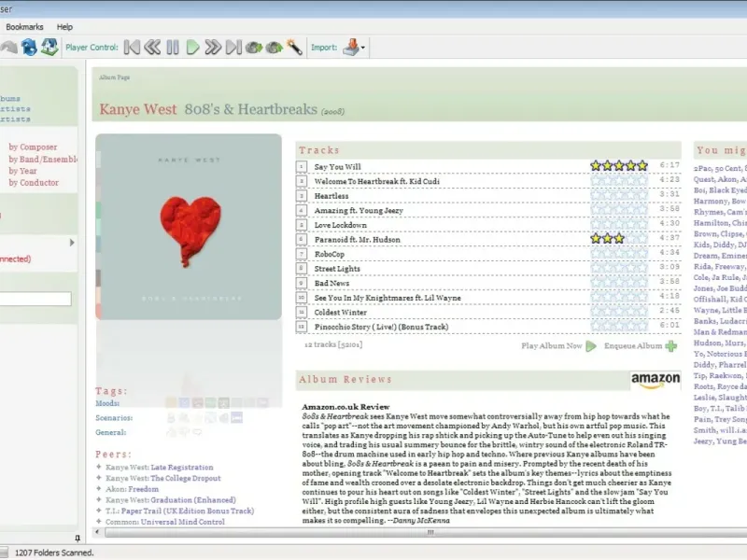Click the blue refresh arrows toolbar icon

[29, 48]
